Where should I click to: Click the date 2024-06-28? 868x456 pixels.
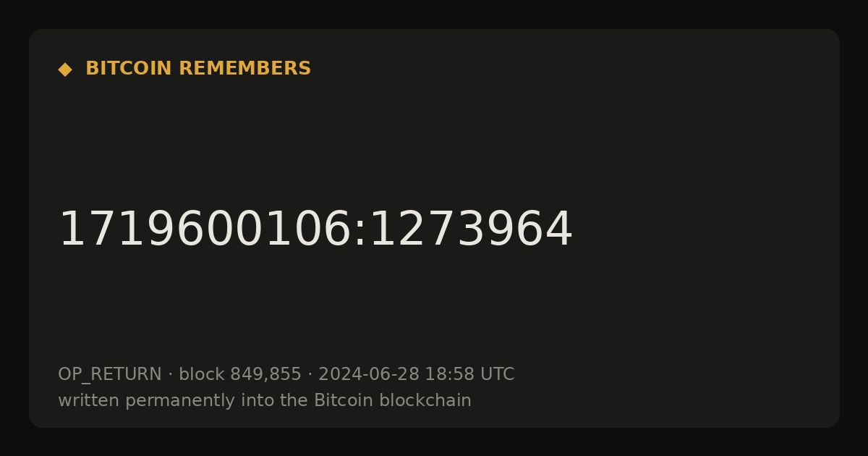pos(369,374)
